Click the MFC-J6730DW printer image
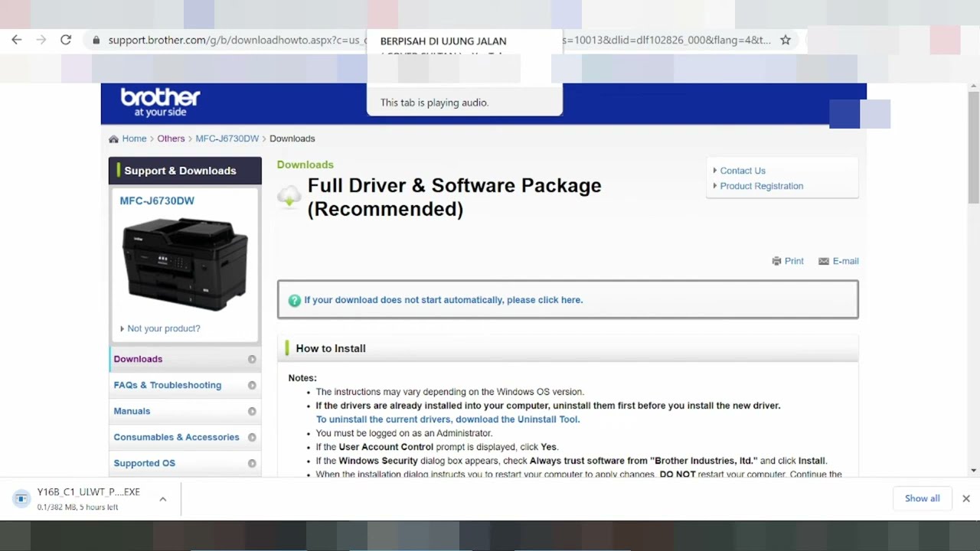Image resolution: width=980 pixels, height=551 pixels. 185,263
